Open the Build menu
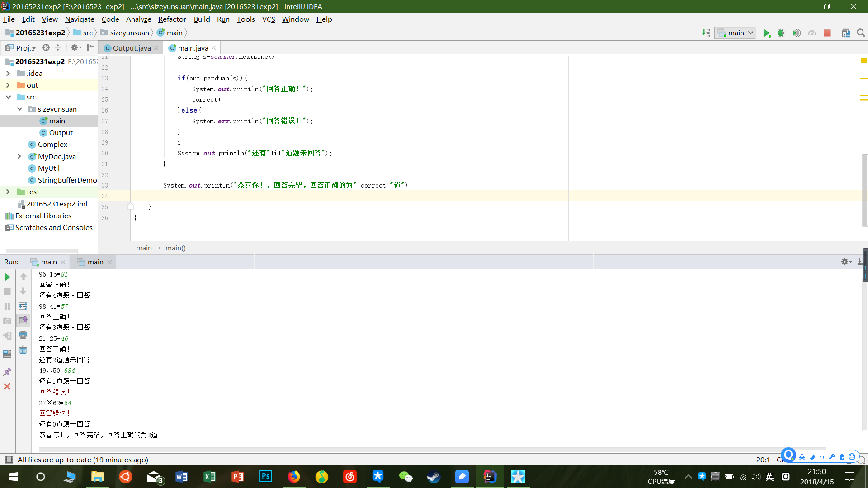The image size is (868, 488). (202, 19)
